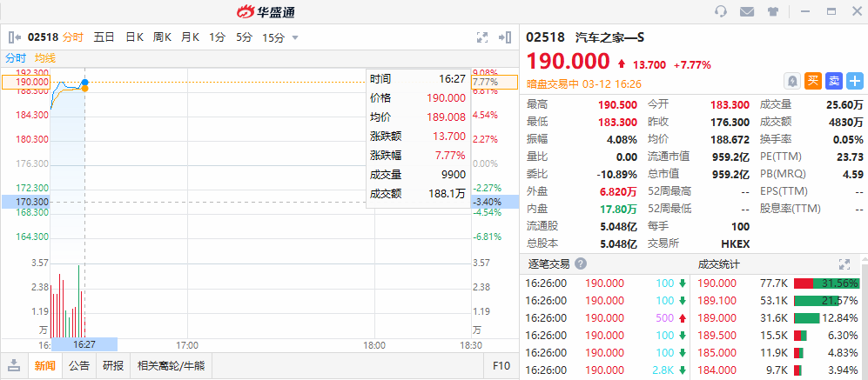Open the 相关窝轮/牛熊 tab

[171, 365]
